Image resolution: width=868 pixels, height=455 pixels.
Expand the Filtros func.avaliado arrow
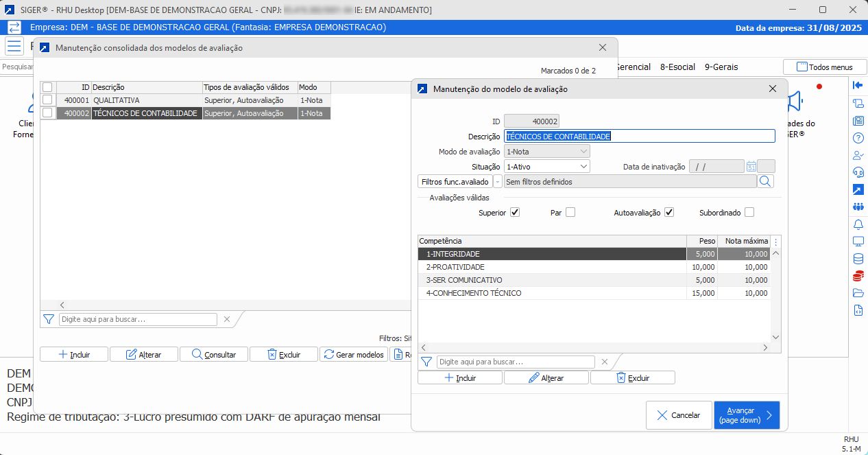tap(498, 182)
